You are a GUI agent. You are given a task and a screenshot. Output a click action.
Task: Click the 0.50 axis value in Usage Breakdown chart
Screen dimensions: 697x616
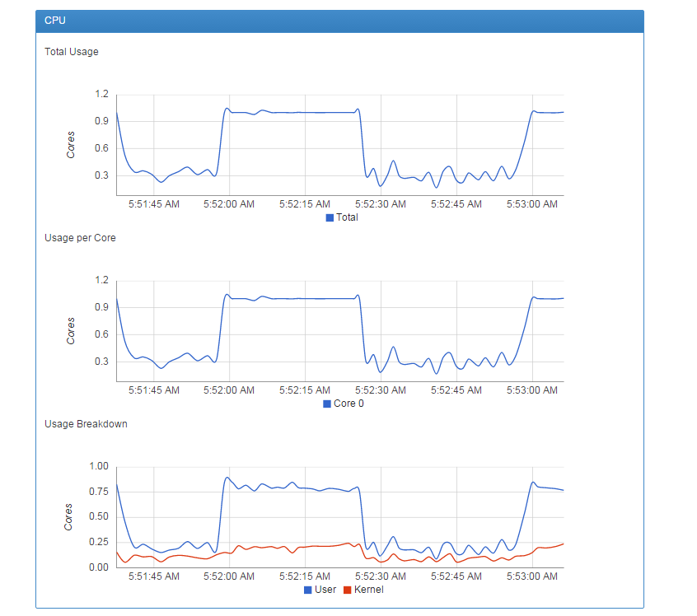click(x=99, y=517)
